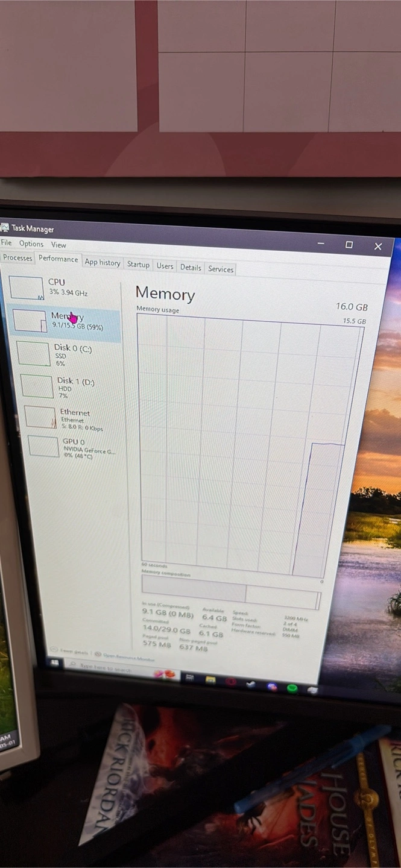Switch to the Processes tab
The height and width of the screenshot is (868, 401).
click(x=17, y=258)
